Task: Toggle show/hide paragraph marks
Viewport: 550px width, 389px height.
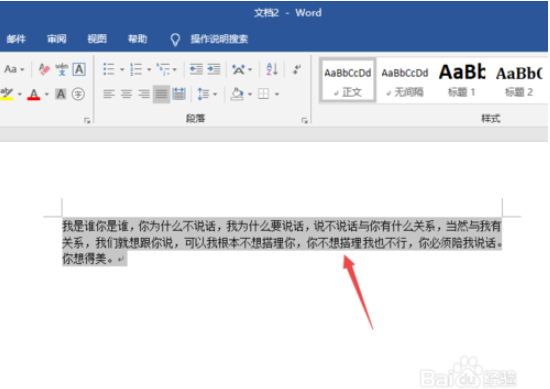Action: click(x=297, y=69)
